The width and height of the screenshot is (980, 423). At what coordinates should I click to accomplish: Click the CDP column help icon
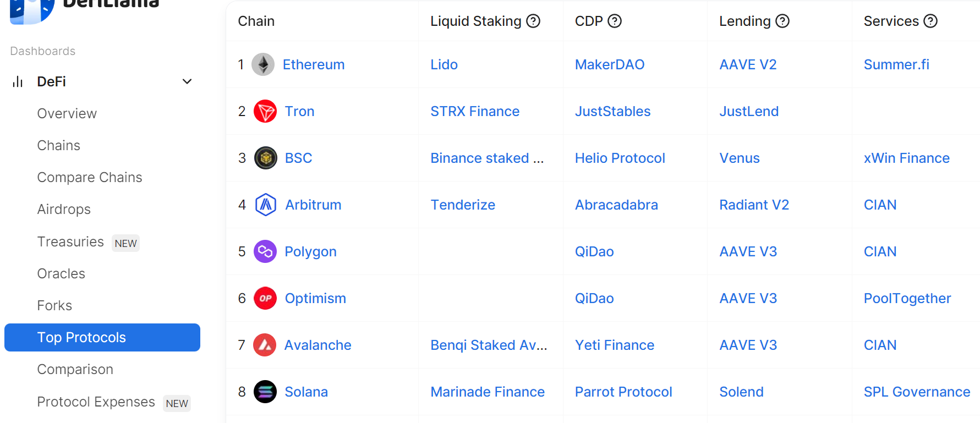(x=615, y=21)
